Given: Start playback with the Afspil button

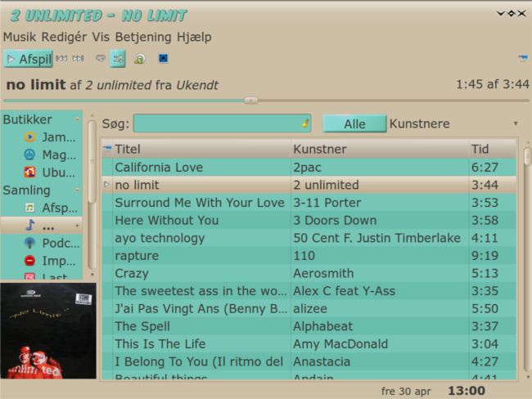Looking at the screenshot, I should tap(28, 59).
